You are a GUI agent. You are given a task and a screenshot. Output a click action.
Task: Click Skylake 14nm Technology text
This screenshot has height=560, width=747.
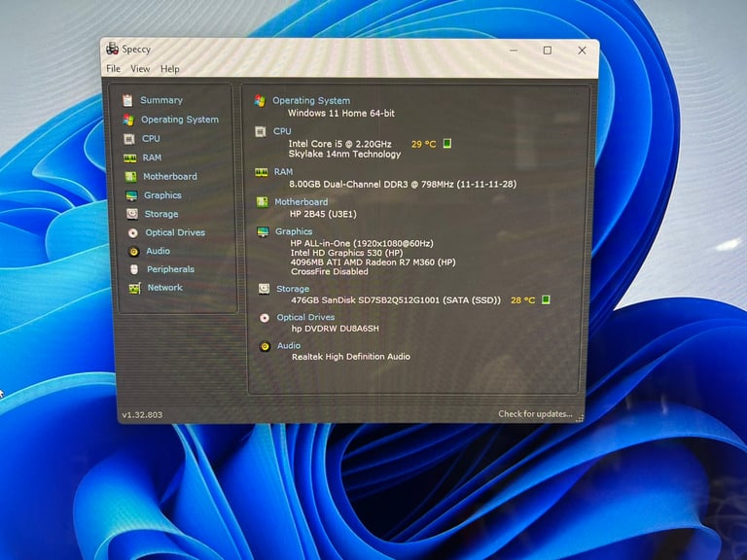point(344,155)
